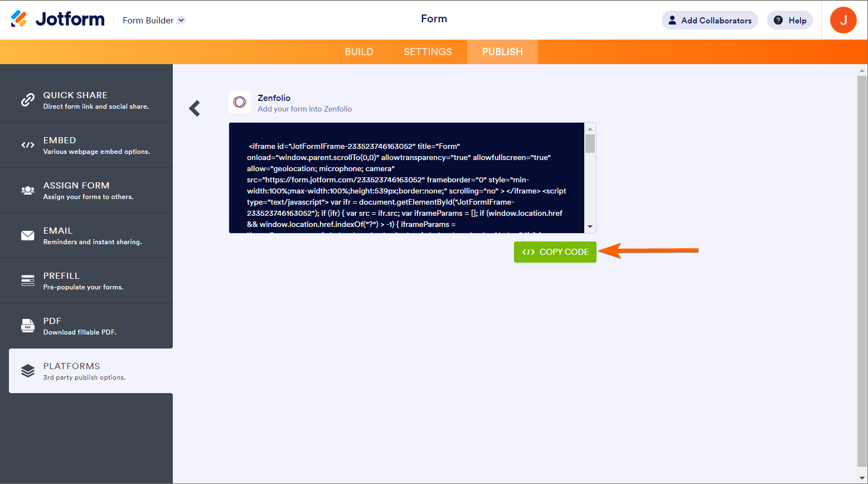
Task: Select the Prefill form icon
Action: pos(28,280)
